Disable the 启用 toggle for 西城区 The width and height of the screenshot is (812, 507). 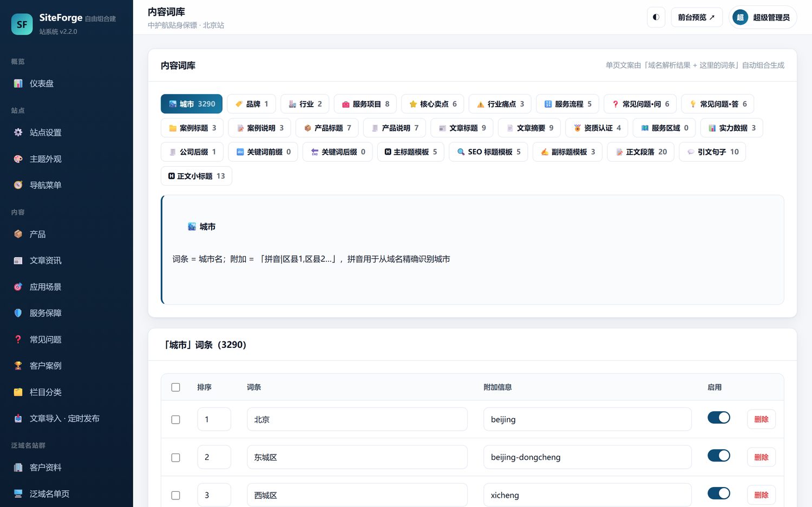coord(719,493)
